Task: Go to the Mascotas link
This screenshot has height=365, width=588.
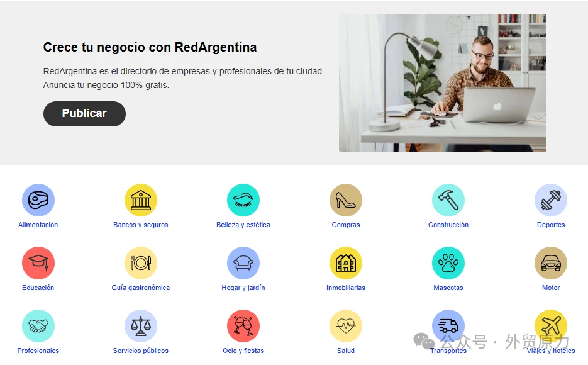Action: tap(448, 288)
